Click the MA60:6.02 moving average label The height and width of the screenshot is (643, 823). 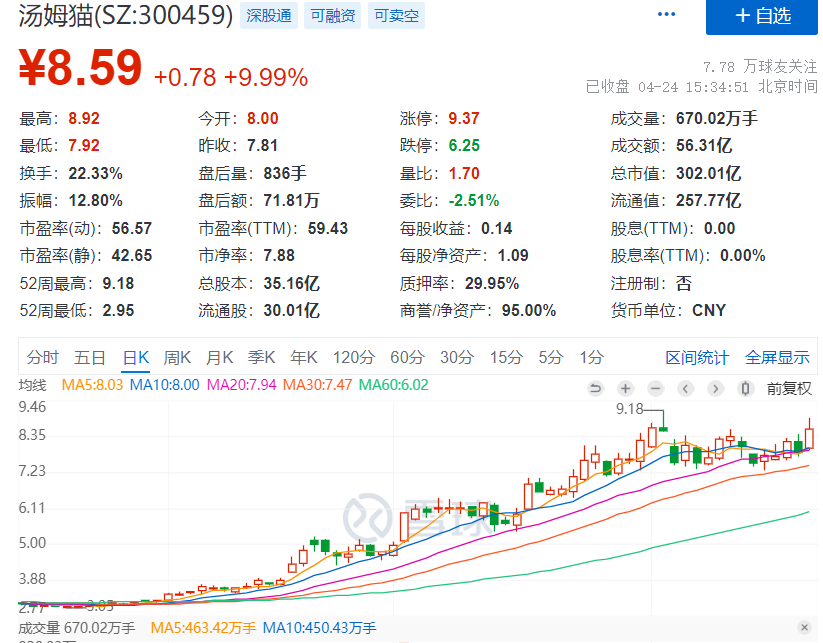coord(394,385)
